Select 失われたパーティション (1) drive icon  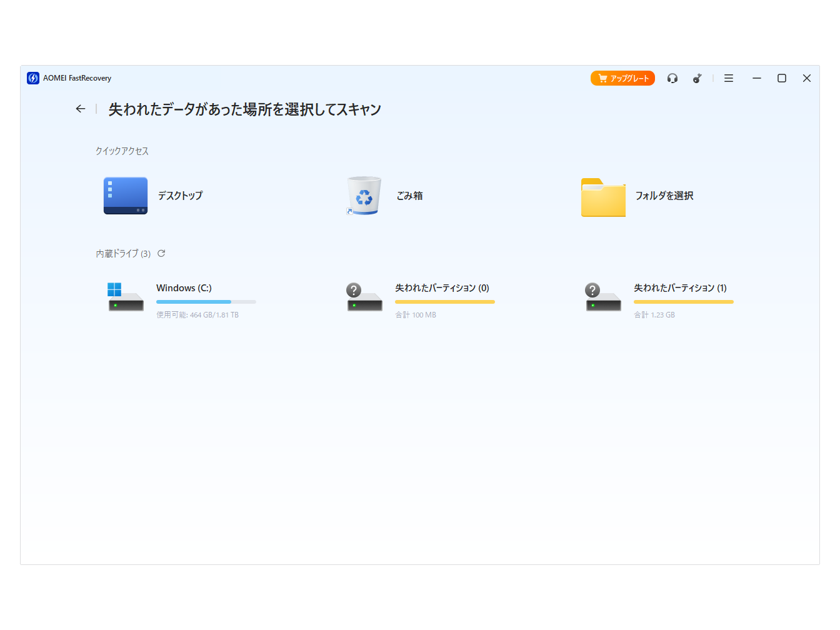tap(603, 297)
